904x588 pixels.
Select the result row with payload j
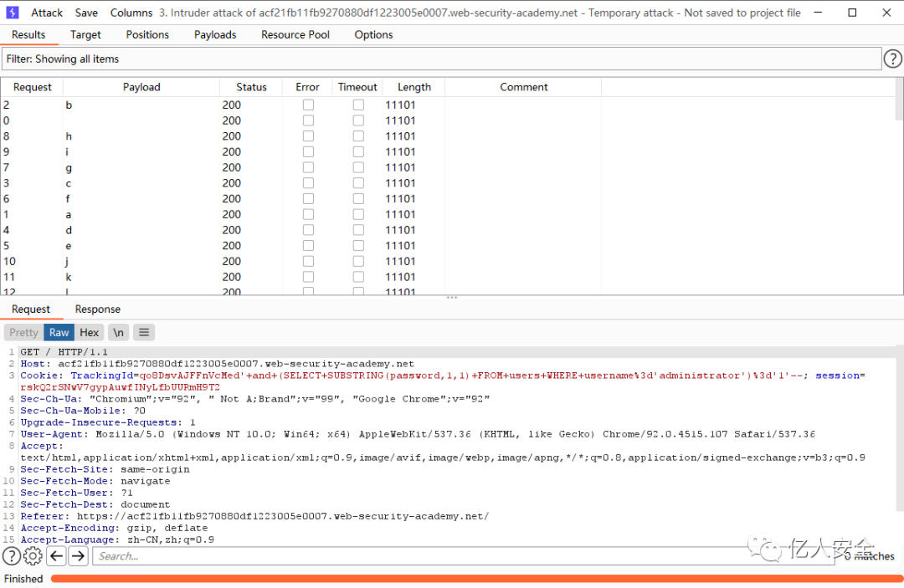tap(448, 262)
